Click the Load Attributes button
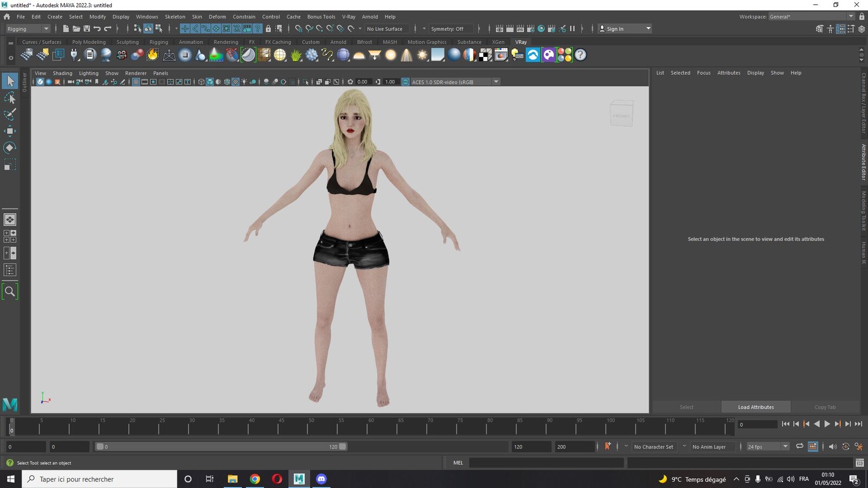 coord(756,407)
